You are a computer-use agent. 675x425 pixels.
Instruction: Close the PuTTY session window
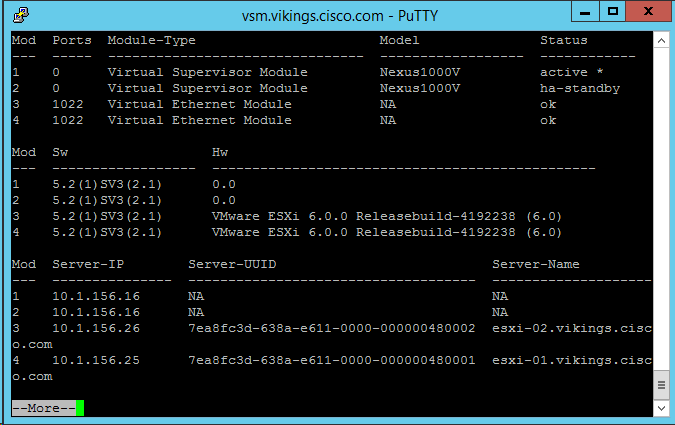(x=648, y=12)
